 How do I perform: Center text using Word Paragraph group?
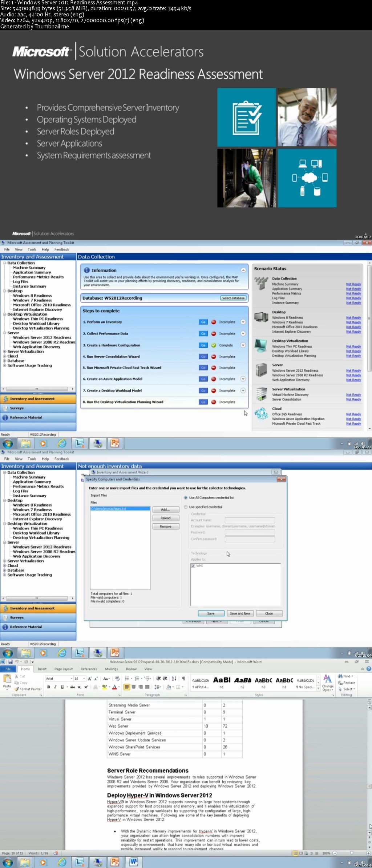coord(134,687)
